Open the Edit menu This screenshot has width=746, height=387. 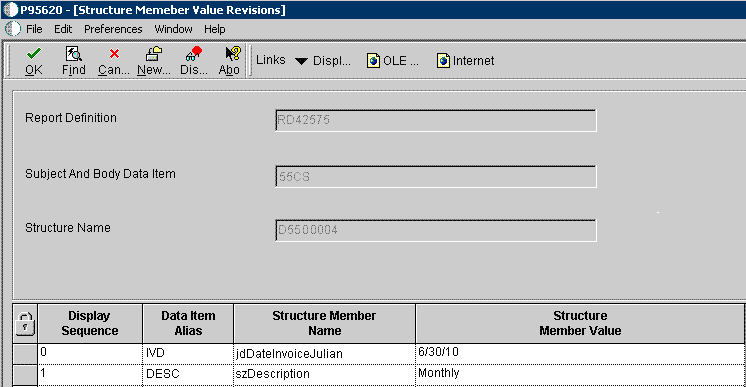click(63, 29)
